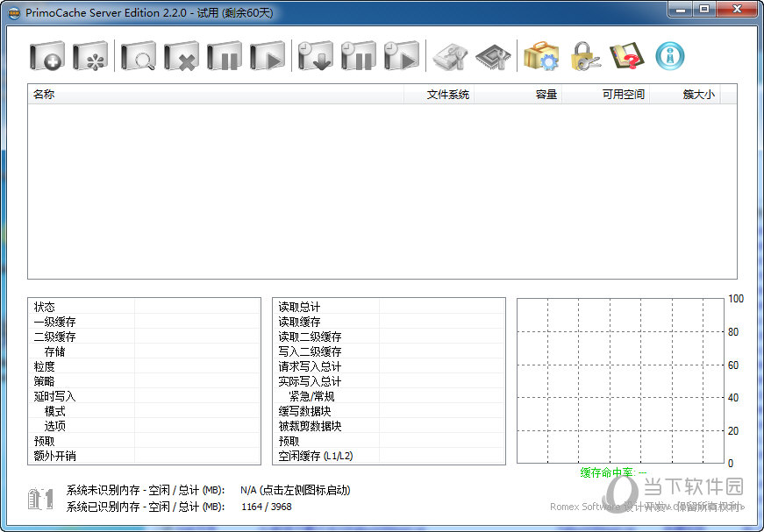This screenshot has width=764, height=532.
Task: Select the 二级缓存 row
Action: tap(144, 337)
